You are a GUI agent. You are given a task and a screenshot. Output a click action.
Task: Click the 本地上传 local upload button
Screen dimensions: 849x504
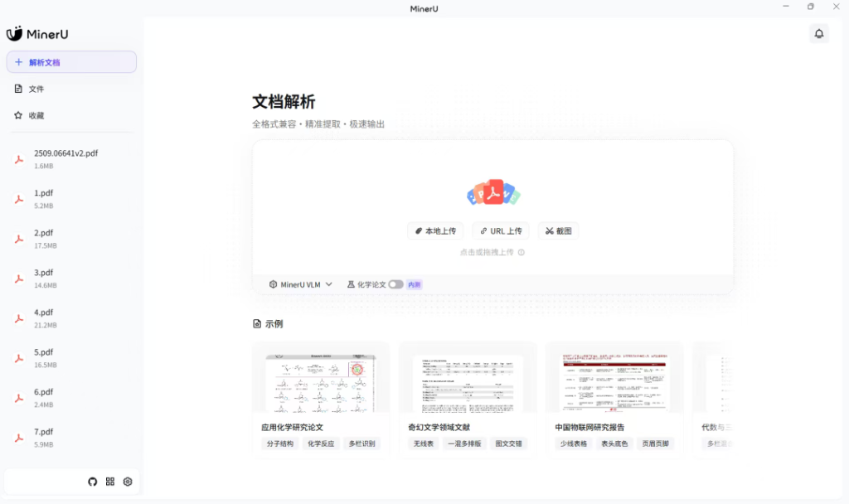[x=435, y=230]
